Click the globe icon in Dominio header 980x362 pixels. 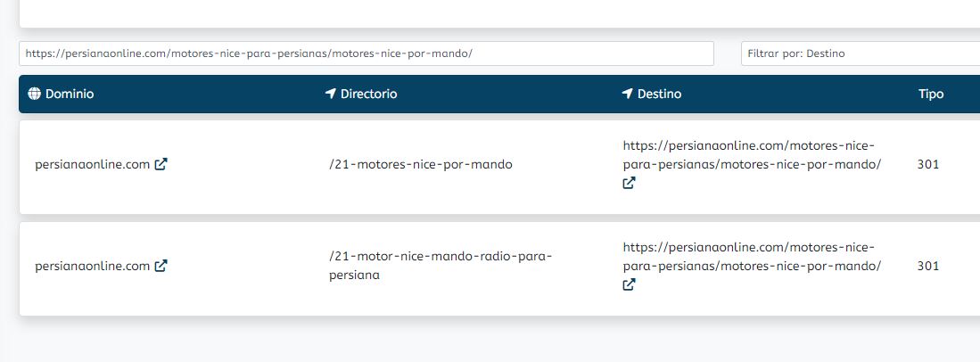(35, 94)
